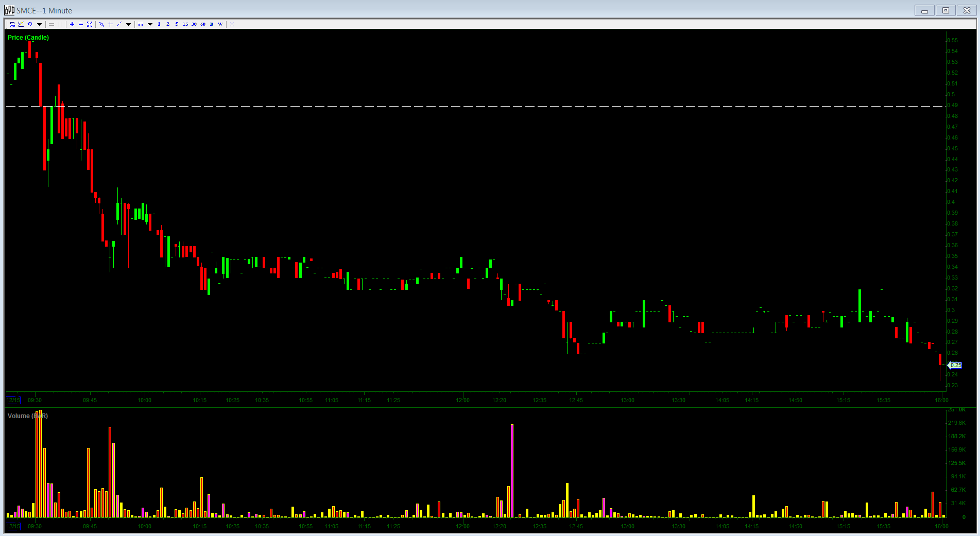980x536 pixels.
Task: Click the refresh chart icon
Action: tap(30, 24)
